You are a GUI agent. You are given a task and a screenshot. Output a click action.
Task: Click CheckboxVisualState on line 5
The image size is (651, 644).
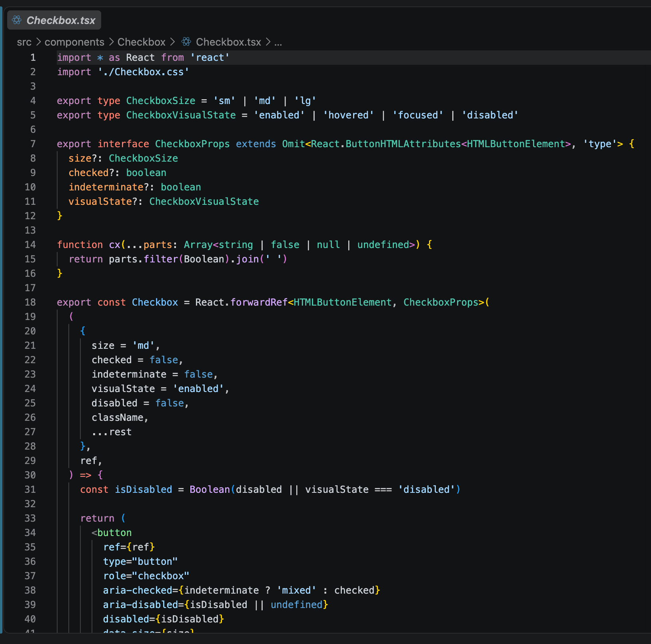click(181, 115)
